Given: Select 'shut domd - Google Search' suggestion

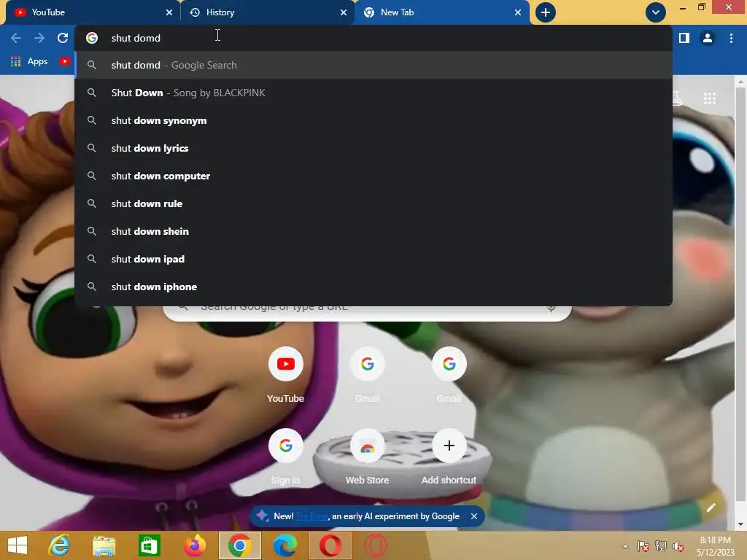Looking at the screenshot, I should coord(373,65).
